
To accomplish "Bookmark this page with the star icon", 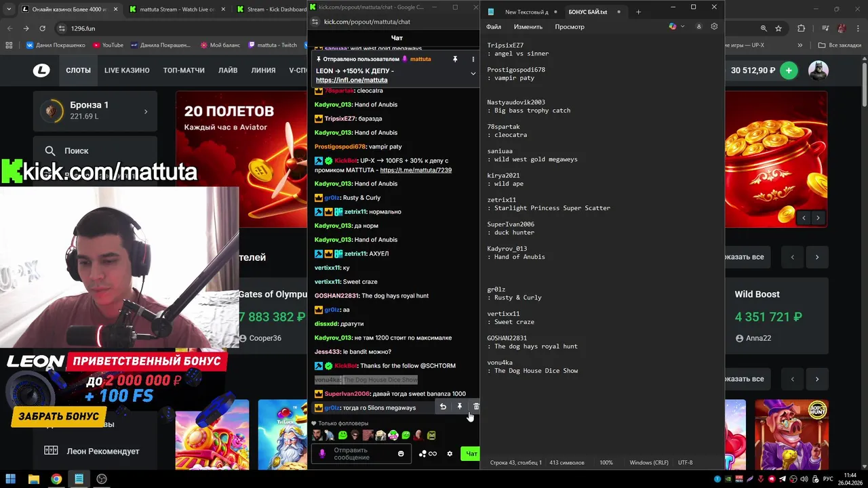I will coord(778,28).
